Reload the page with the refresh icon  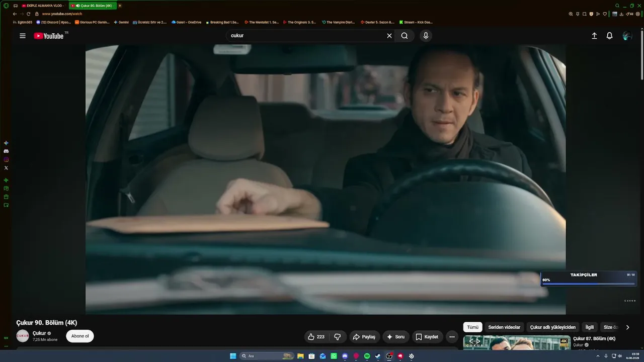(29, 14)
